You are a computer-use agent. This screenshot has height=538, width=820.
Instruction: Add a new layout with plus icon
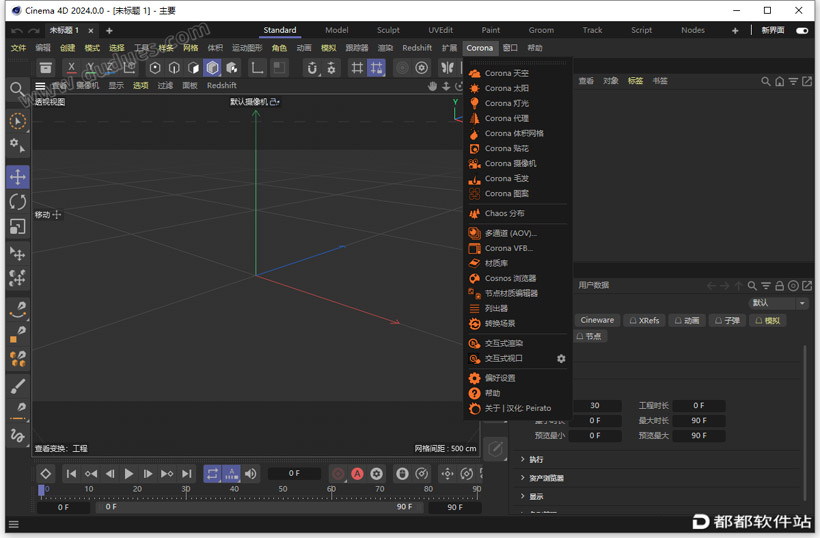[x=735, y=30]
